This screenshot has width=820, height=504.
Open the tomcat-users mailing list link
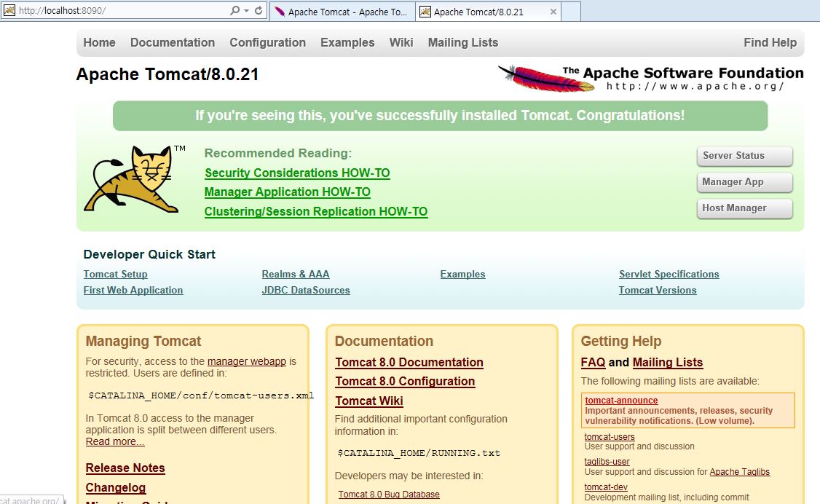pyautogui.click(x=610, y=436)
